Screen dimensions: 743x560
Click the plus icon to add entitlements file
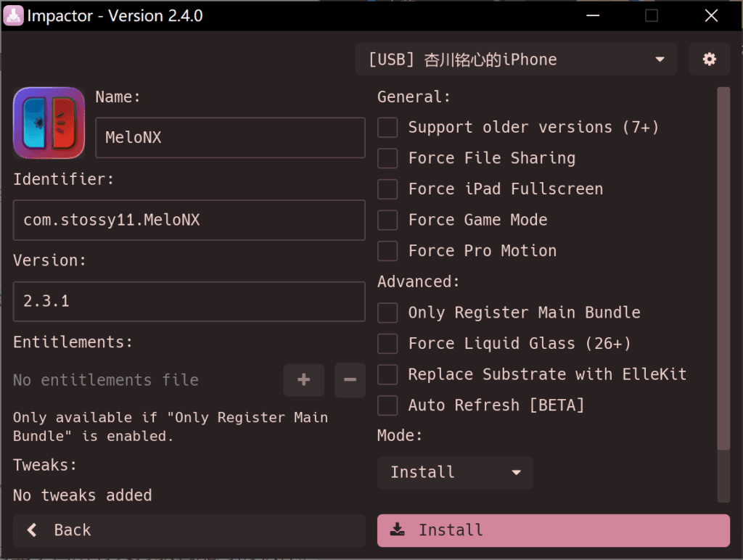(x=304, y=380)
